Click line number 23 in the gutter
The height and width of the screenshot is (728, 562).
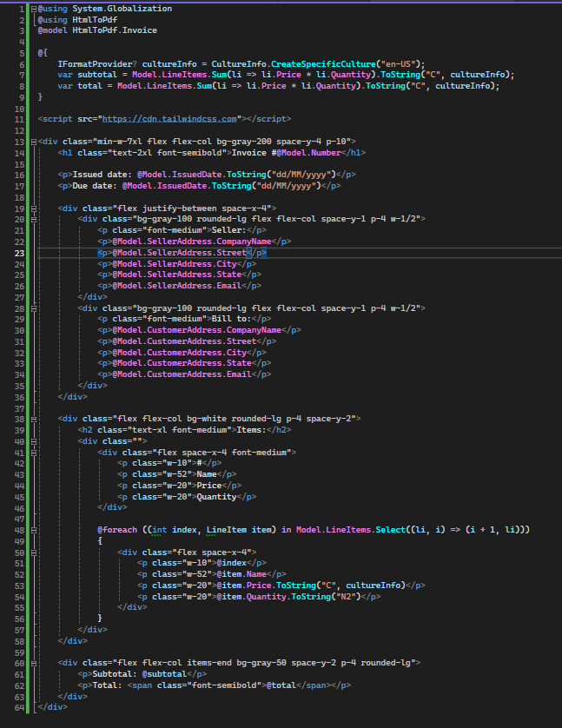(19, 253)
